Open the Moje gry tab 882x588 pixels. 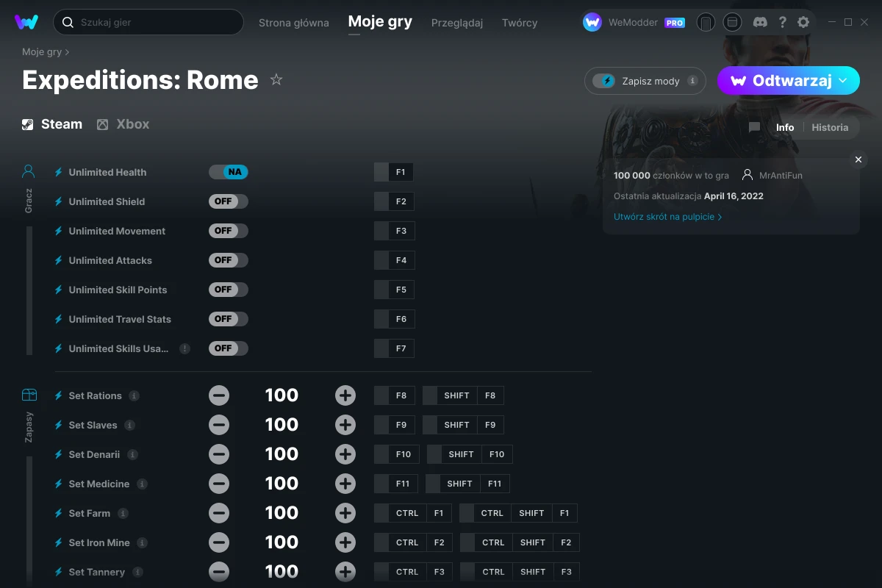380,22
